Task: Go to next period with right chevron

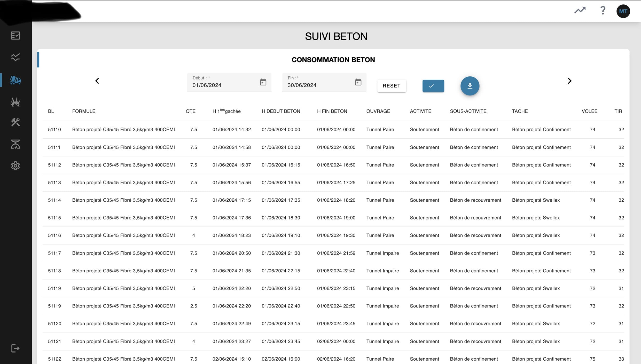Action: coord(569,81)
